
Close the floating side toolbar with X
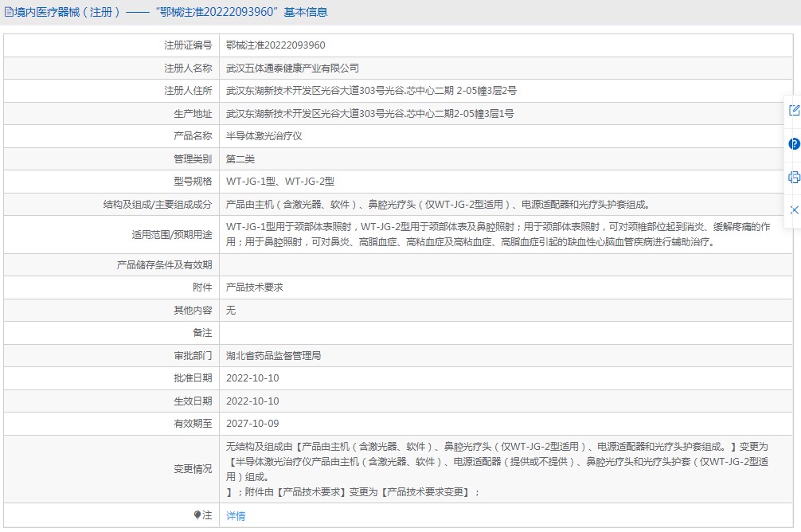pos(794,210)
